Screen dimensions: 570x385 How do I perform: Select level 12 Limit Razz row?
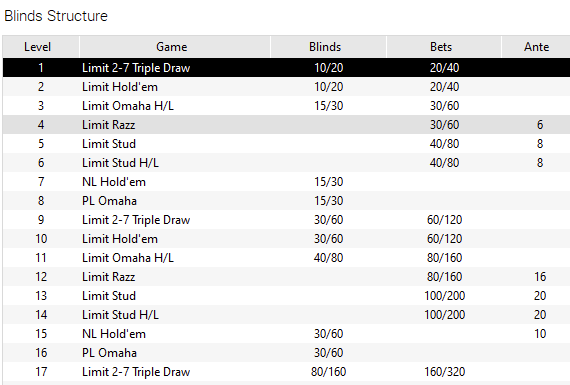point(286,277)
